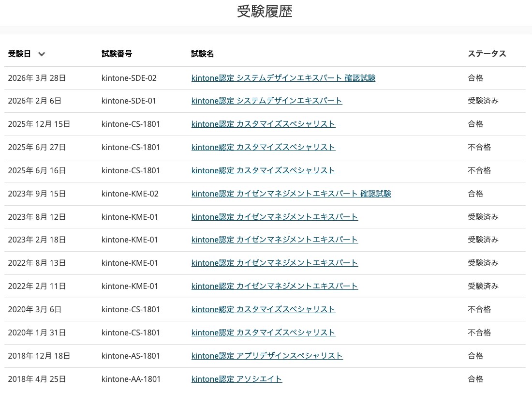Open kintone認定 アソシエイト exam link
The height and width of the screenshot is (393, 532).
tap(237, 379)
